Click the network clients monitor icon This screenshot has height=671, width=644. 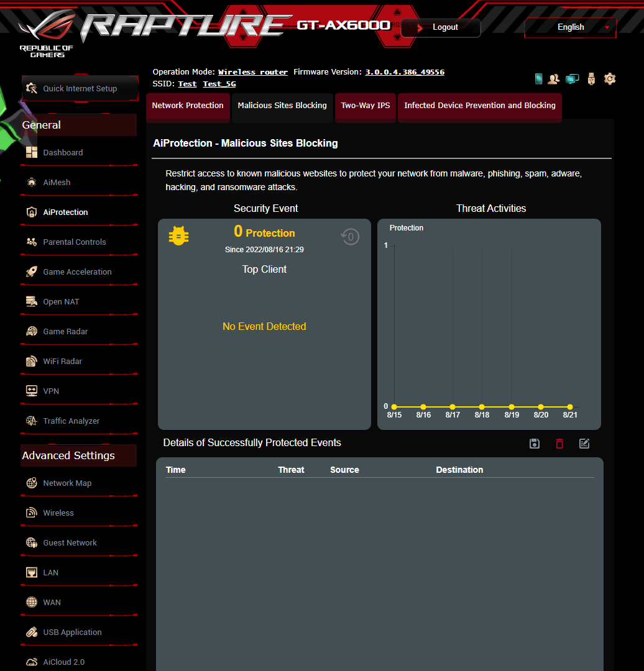[572, 79]
